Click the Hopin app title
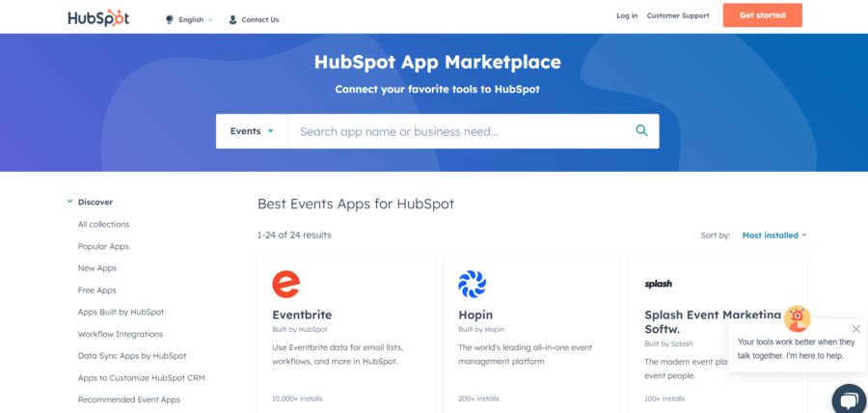The height and width of the screenshot is (413, 868). (x=475, y=315)
